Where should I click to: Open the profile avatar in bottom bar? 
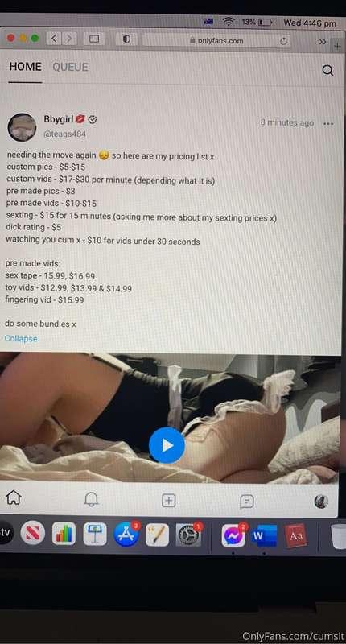pos(321,501)
